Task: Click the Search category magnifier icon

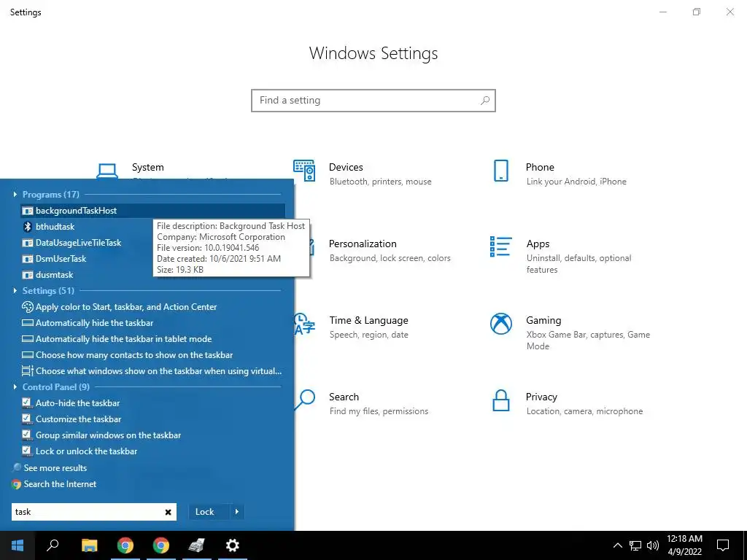Action: pos(305,400)
